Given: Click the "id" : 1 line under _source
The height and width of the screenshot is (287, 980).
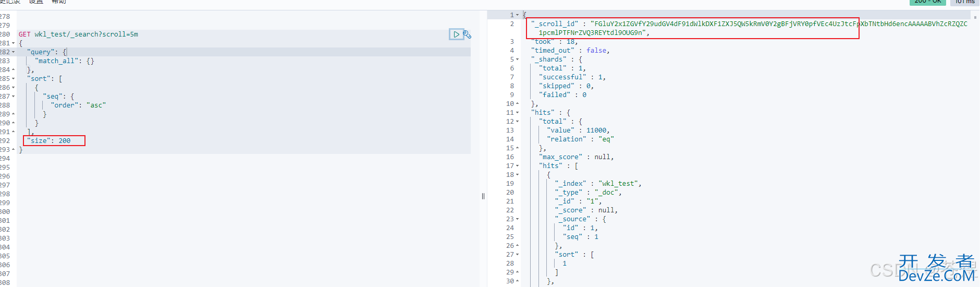Looking at the screenshot, I should [x=580, y=228].
